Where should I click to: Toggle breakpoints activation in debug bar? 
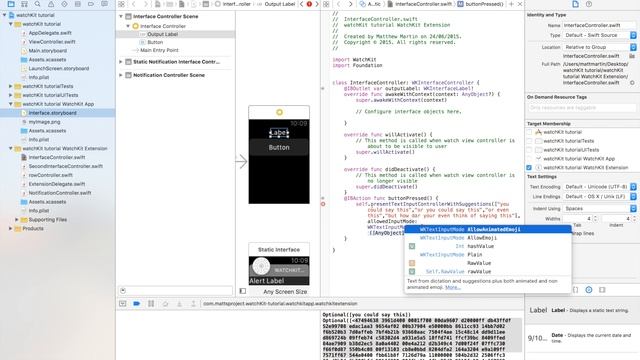click(137, 304)
